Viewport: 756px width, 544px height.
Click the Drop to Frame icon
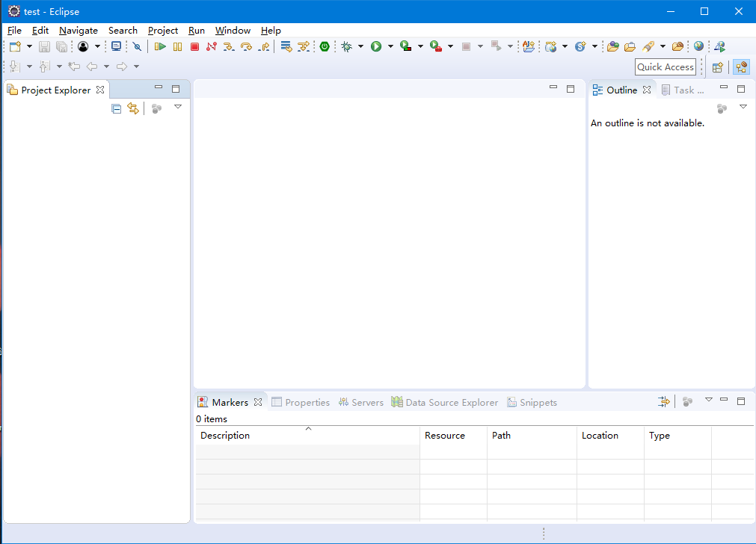coord(286,46)
